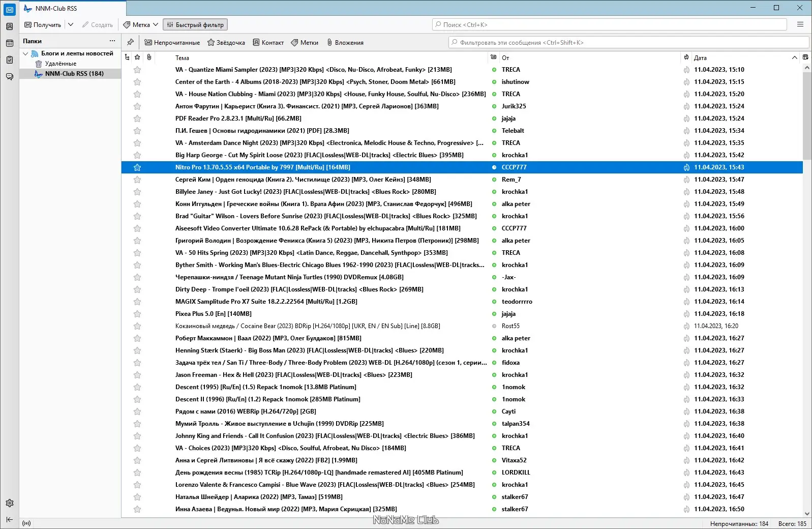The width and height of the screenshot is (812, 529).
Task: Sort messages by From column
Action: point(590,57)
